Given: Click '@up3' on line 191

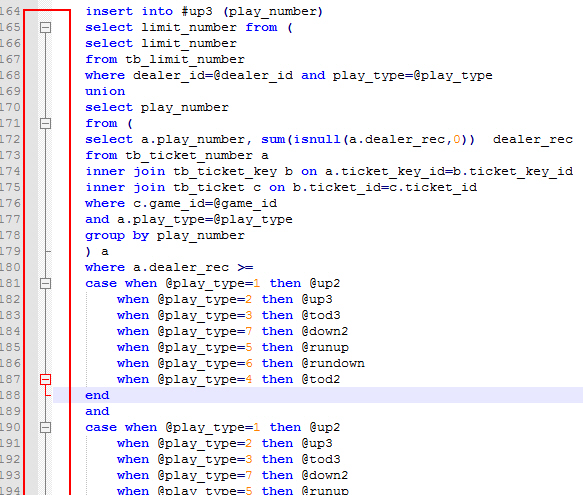Looking at the screenshot, I should click(317, 443).
